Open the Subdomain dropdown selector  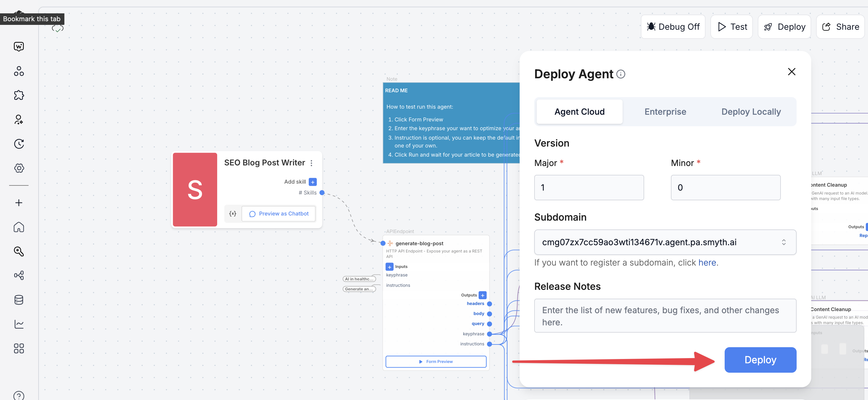click(x=665, y=242)
